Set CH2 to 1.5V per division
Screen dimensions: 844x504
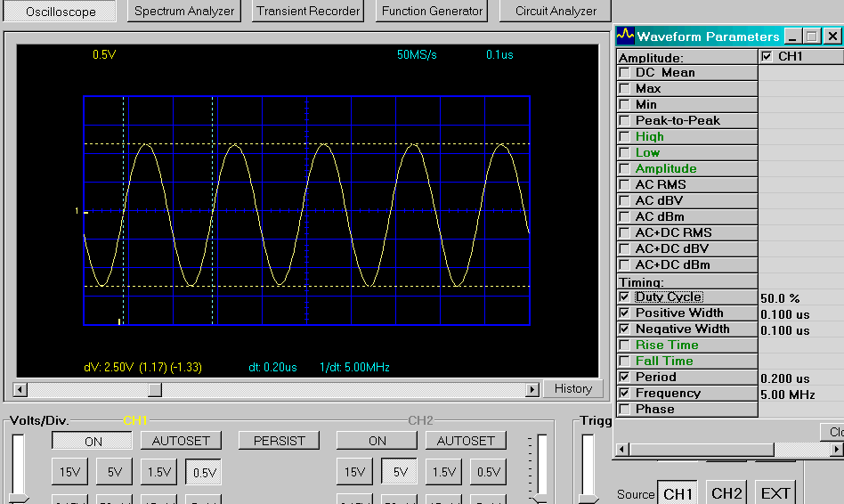pyautogui.click(x=443, y=472)
